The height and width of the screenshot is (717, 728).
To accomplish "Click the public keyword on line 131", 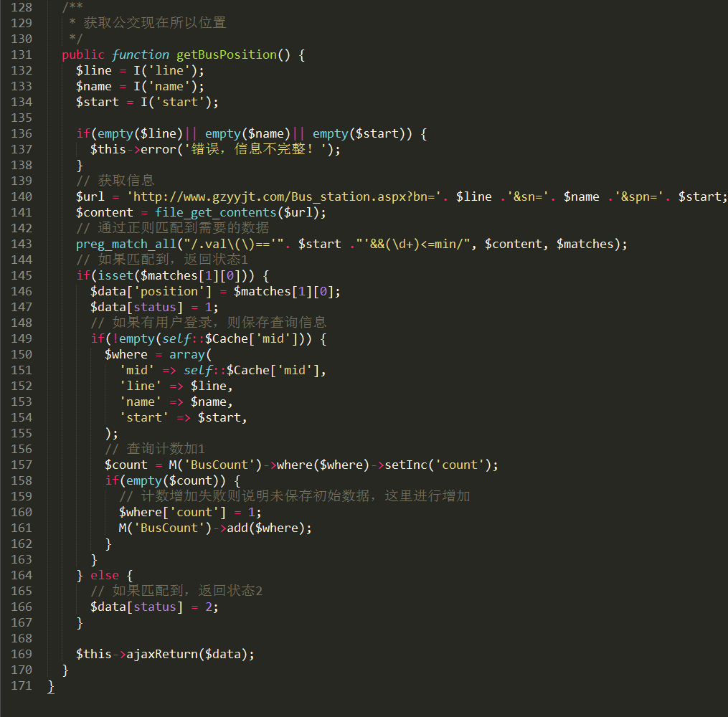I will click(82, 54).
